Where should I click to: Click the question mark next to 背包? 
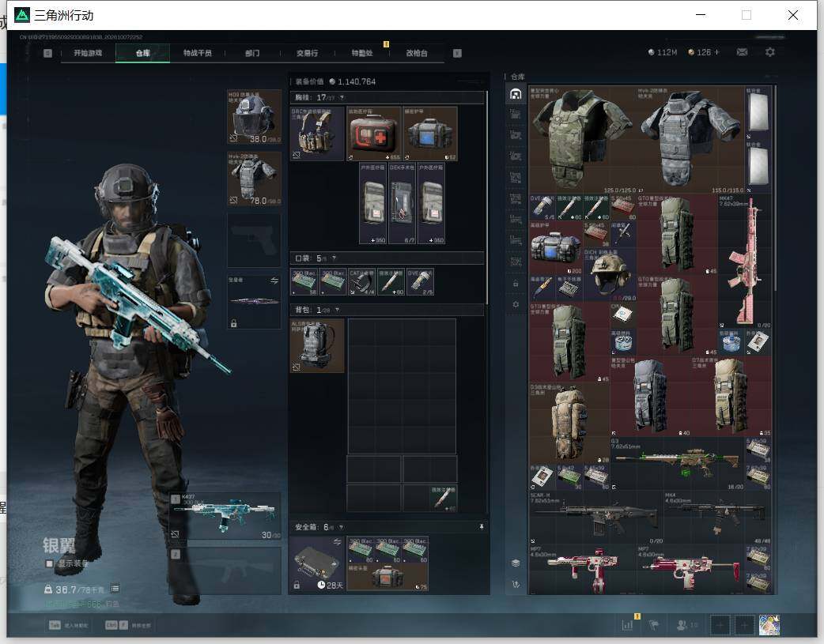[x=337, y=310]
